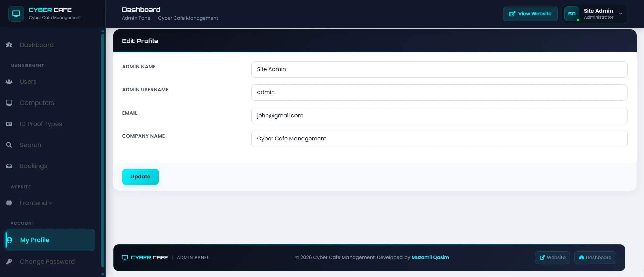The image size is (644, 277).
Task: Expand the Frontend submenu chevron
Action: click(x=50, y=203)
